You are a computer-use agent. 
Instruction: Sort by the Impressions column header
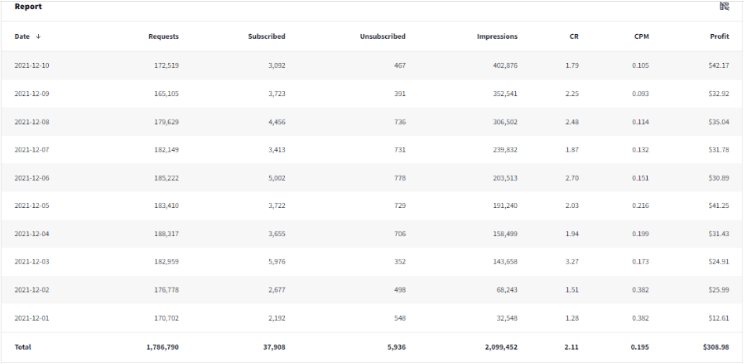click(497, 37)
